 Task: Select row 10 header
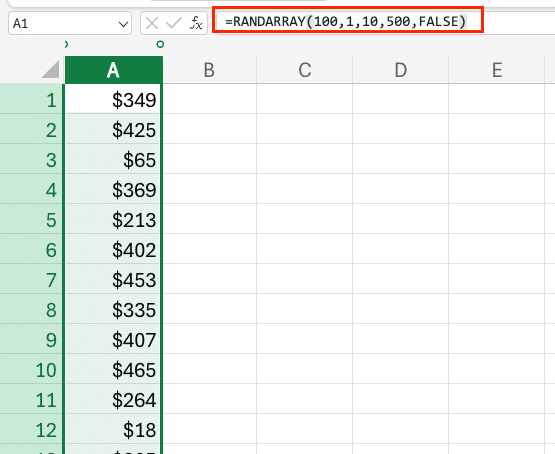(32, 369)
